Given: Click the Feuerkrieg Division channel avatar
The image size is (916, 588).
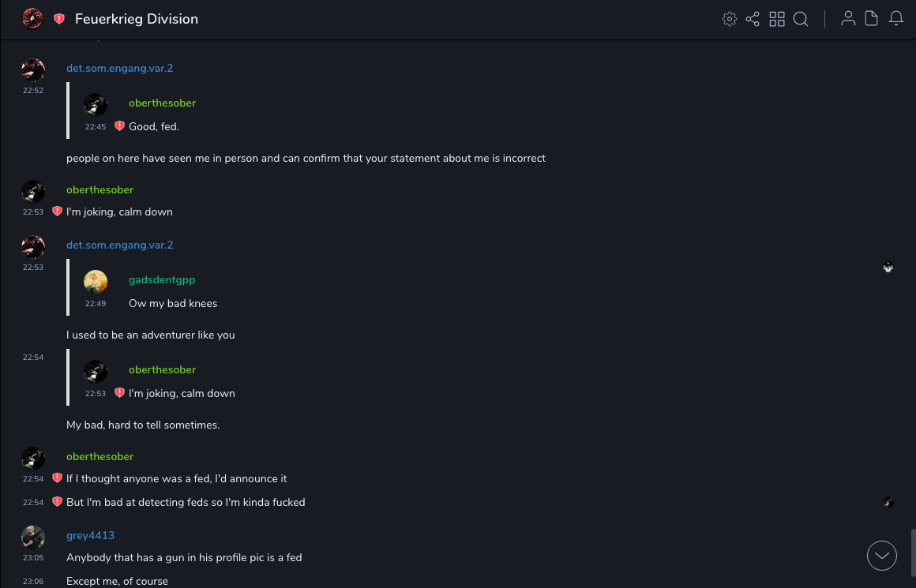Looking at the screenshot, I should [32, 18].
